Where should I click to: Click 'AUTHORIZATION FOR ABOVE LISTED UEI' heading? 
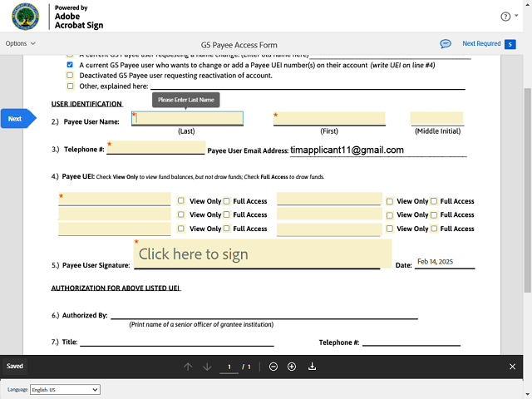pos(116,288)
